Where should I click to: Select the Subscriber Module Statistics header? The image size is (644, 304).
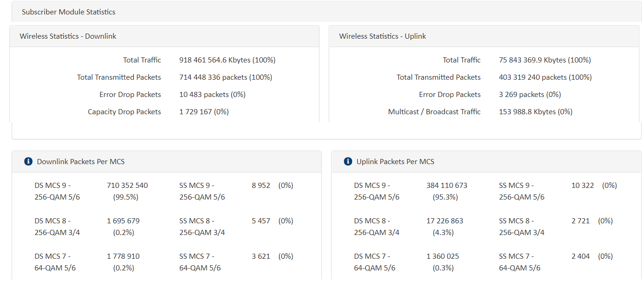[x=69, y=12]
